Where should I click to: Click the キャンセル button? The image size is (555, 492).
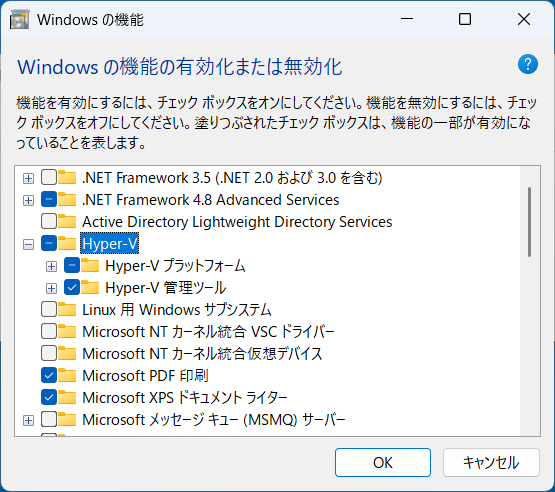491,463
